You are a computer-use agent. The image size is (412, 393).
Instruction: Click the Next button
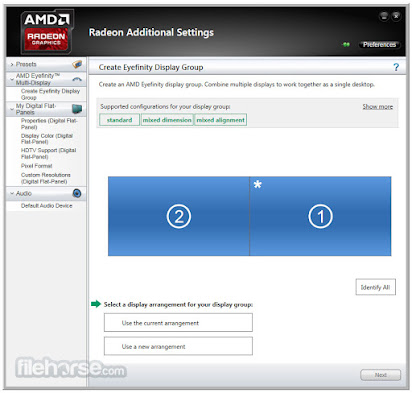380,375
